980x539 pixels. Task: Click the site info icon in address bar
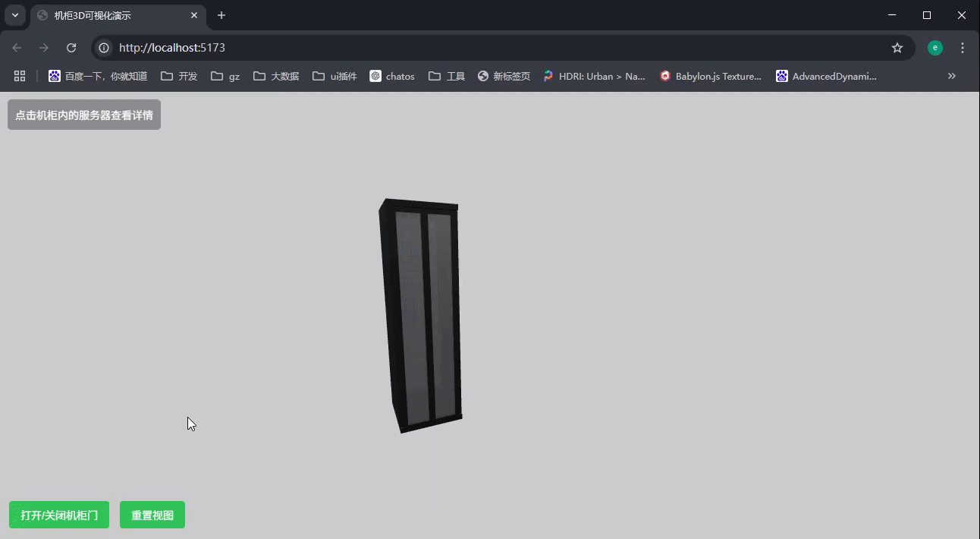pos(102,47)
